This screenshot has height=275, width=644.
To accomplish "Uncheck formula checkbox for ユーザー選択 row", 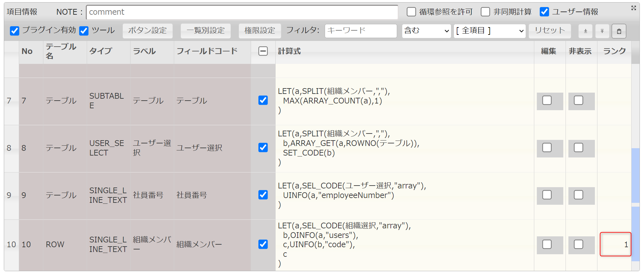I will click(263, 148).
